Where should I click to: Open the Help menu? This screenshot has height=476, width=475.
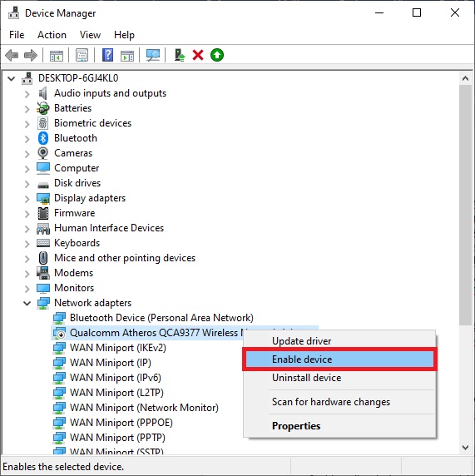[124, 35]
